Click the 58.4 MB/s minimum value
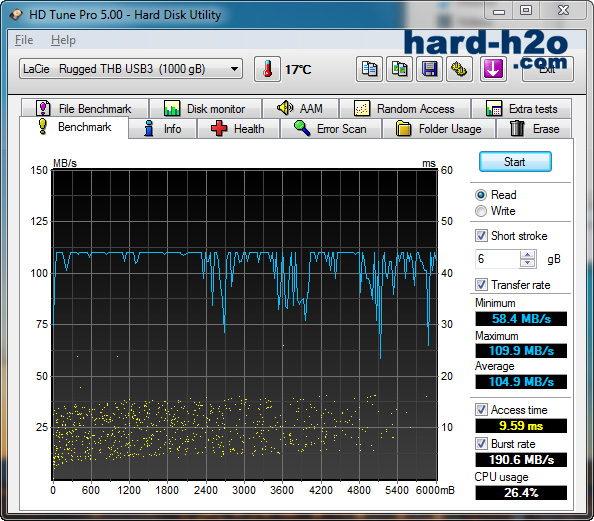 pyautogui.click(x=521, y=319)
